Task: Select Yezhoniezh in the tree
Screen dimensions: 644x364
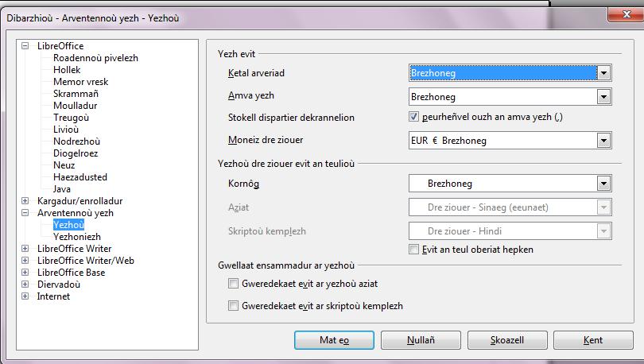Action: (76, 237)
